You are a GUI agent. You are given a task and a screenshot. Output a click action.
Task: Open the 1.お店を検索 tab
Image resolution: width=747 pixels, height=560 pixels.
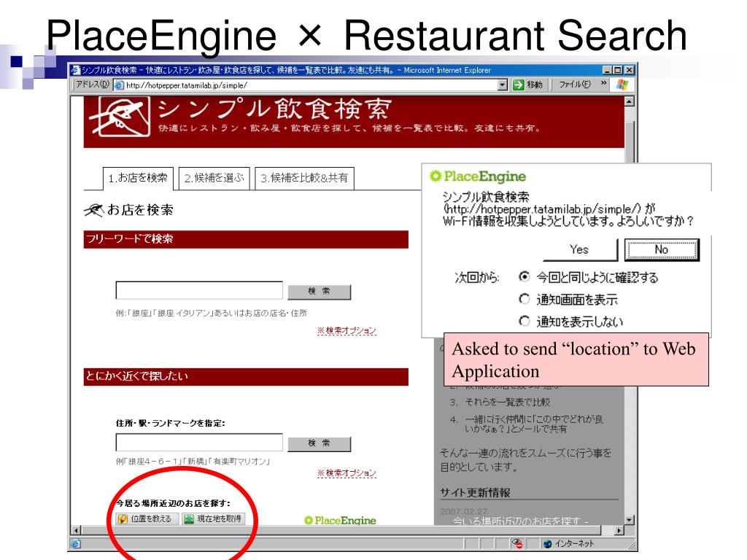(138, 178)
